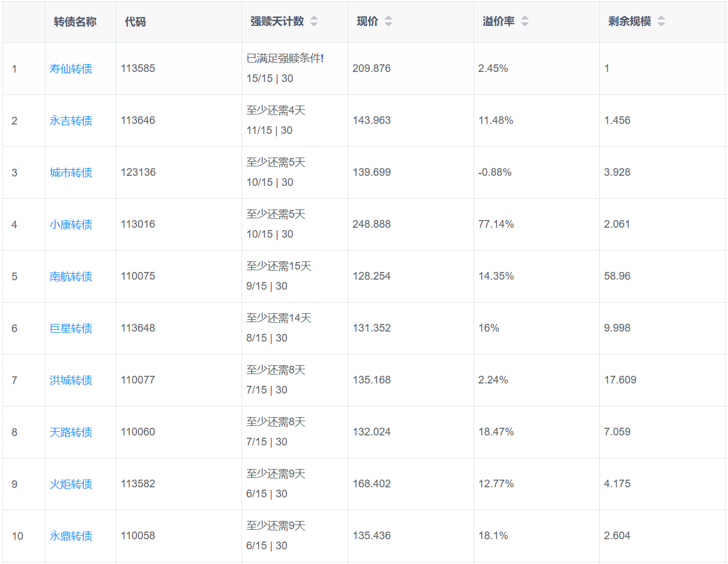Click the 已满足强赎条件! status text
Viewport: 728px width, 564px height.
(285, 58)
